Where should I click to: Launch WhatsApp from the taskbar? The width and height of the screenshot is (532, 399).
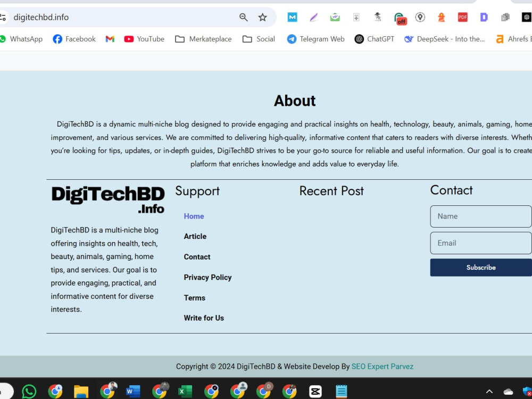point(29,391)
